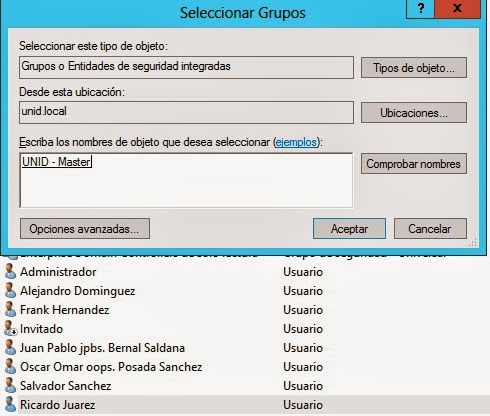Viewport: 490px width, 416px height.
Task: Click the Administrador user icon
Action: coord(10,272)
